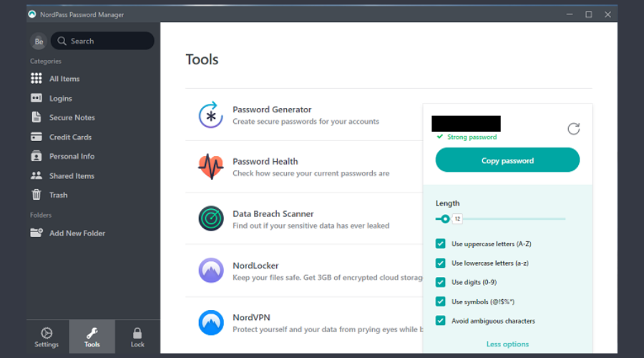
Task: Click the length value box showing 12
Action: click(x=457, y=218)
